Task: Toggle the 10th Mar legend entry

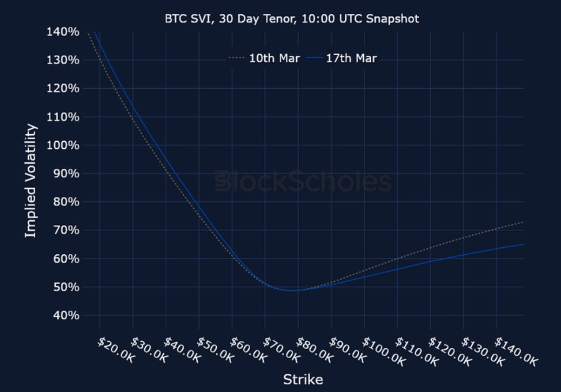Action: (274, 58)
